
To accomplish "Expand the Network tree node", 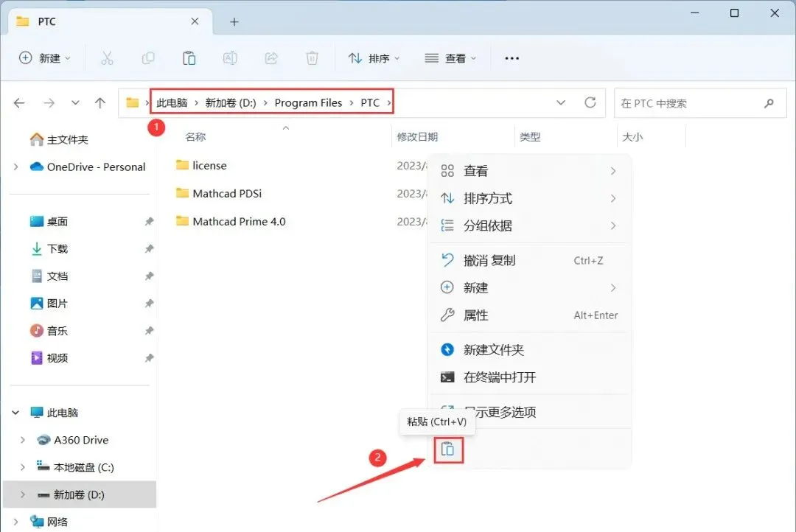I will 15,522.
